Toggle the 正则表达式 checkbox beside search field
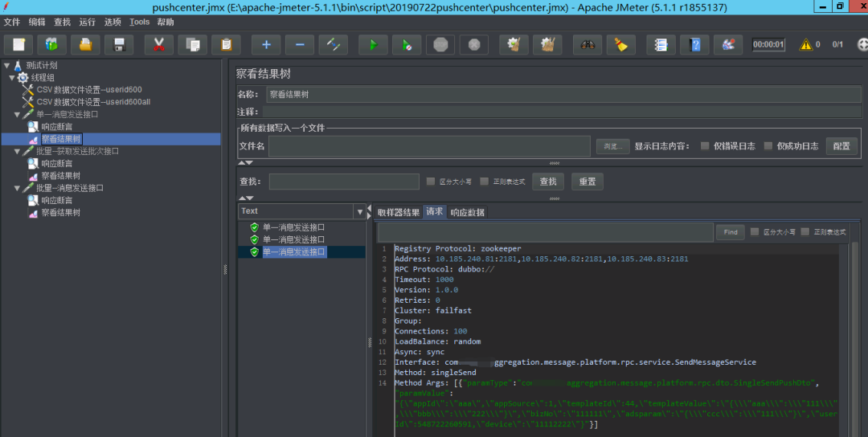 click(x=485, y=182)
